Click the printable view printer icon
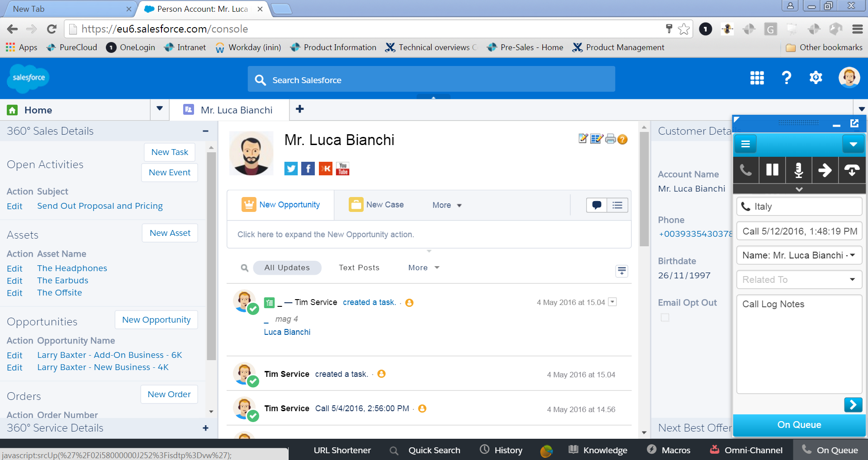 coord(611,139)
